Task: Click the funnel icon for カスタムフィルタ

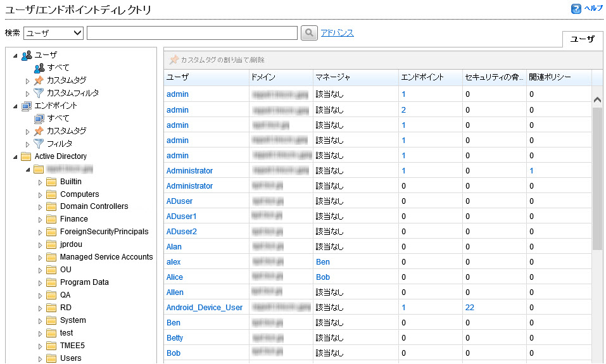Action: coord(39,93)
